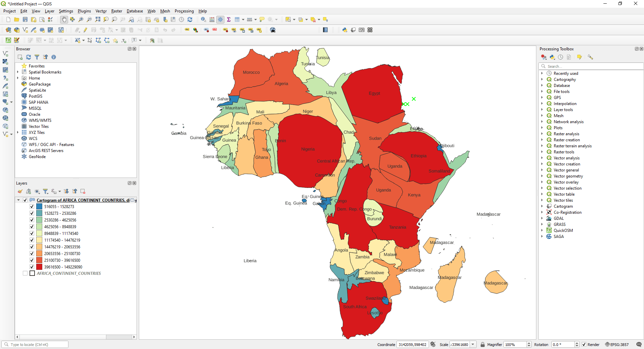The height and width of the screenshot is (349, 644).
Task: Expand Vector geometry toolbox group
Action: click(x=542, y=176)
